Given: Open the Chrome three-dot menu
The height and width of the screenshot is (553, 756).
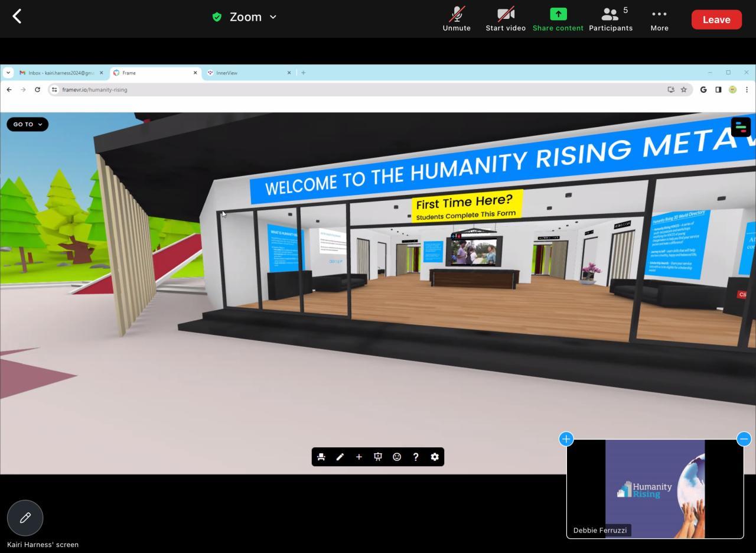Looking at the screenshot, I should (747, 90).
